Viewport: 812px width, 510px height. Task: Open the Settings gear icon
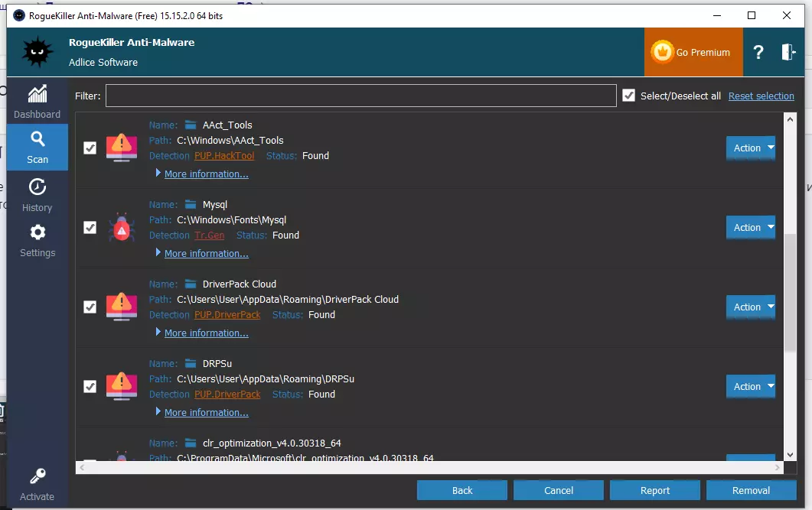coord(38,232)
